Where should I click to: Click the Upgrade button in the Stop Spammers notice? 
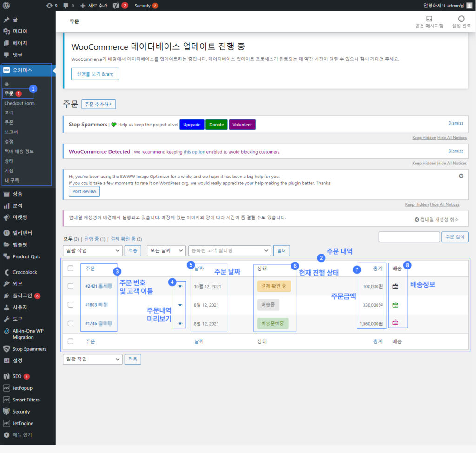[192, 125]
